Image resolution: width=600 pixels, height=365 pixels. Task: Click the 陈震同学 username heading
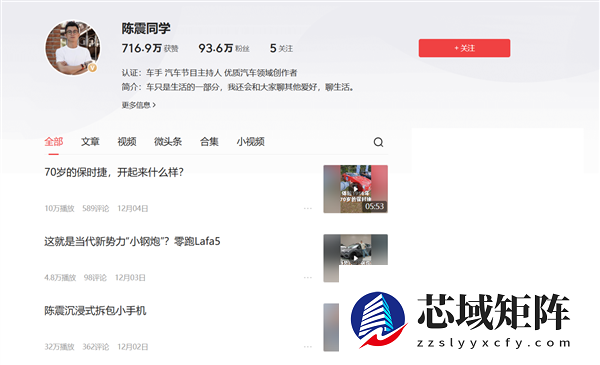coord(146,28)
